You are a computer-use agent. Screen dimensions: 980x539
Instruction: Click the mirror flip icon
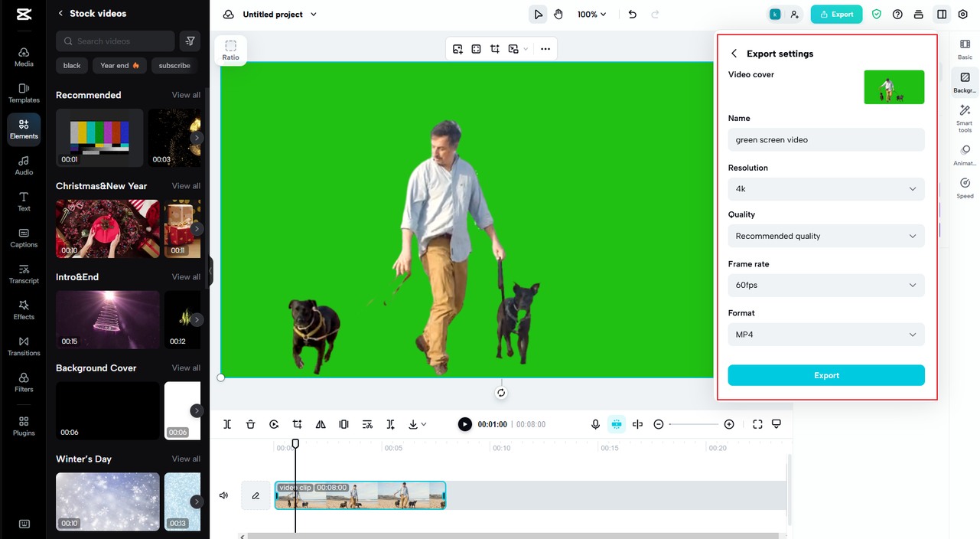[x=321, y=424]
